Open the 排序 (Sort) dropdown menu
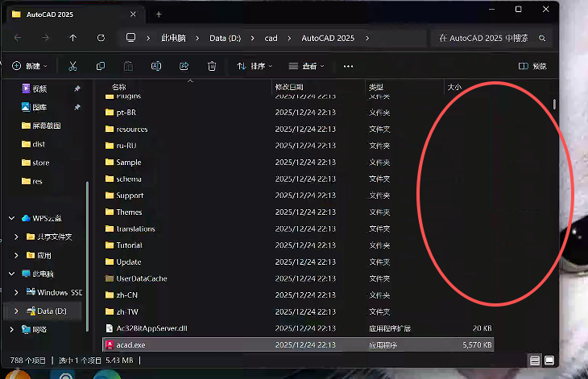The image size is (588, 379). 255,66
